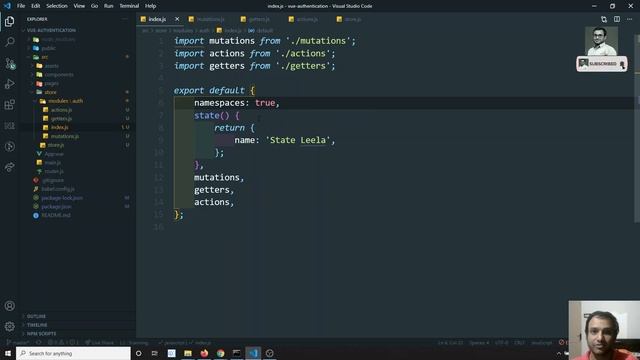Click cursor line and column status item
Viewport: 640px width, 360px height.
pyautogui.click(x=450, y=342)
